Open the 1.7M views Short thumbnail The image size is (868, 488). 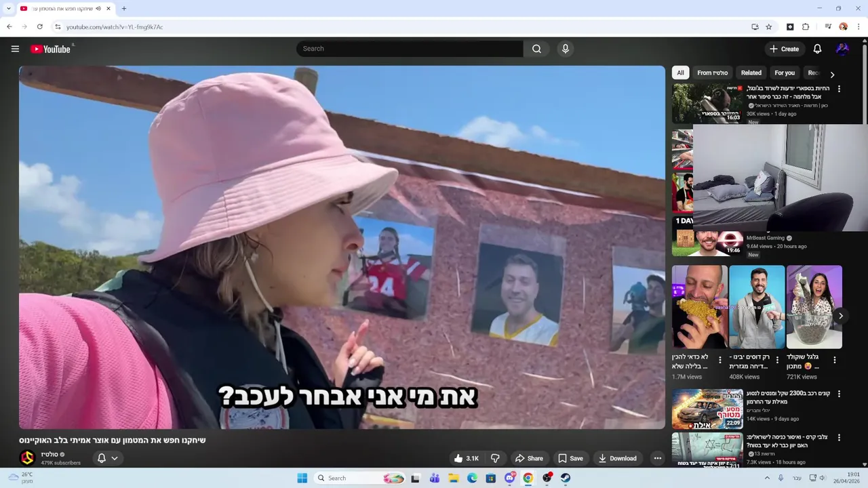tap(700, 307)
